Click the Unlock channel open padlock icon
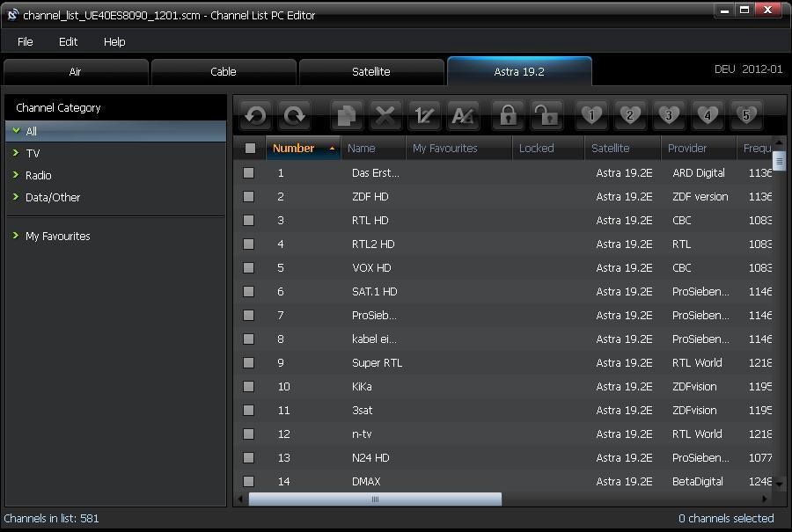Viewport: 792px width, 532px height. [x=546, y=115]
